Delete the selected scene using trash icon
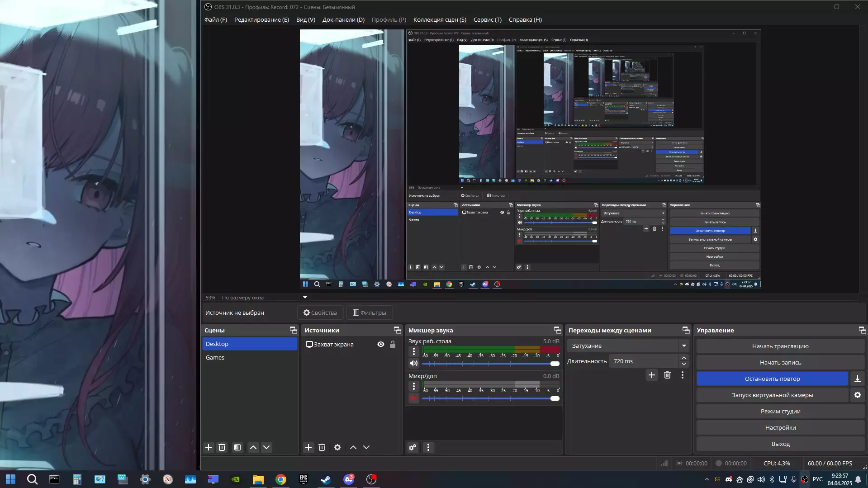 [222, 447]
